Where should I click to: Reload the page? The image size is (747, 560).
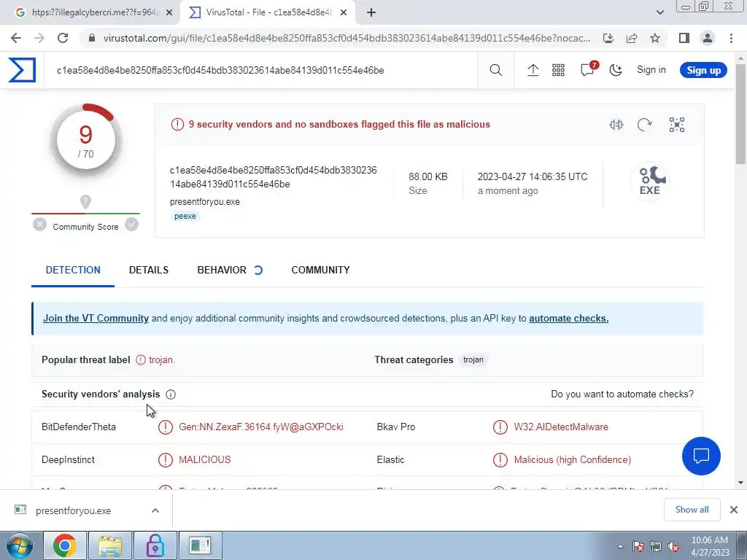63,38
